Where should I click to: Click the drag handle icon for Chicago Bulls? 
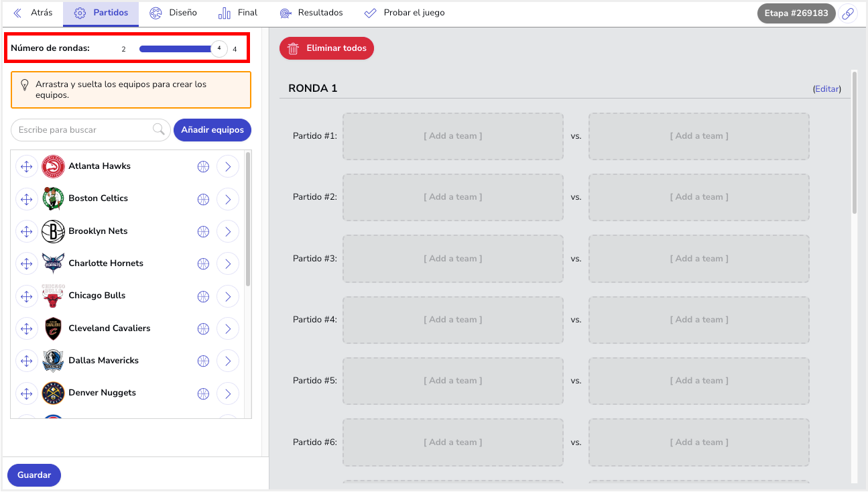pyautogui.click(x=27, y=296)
